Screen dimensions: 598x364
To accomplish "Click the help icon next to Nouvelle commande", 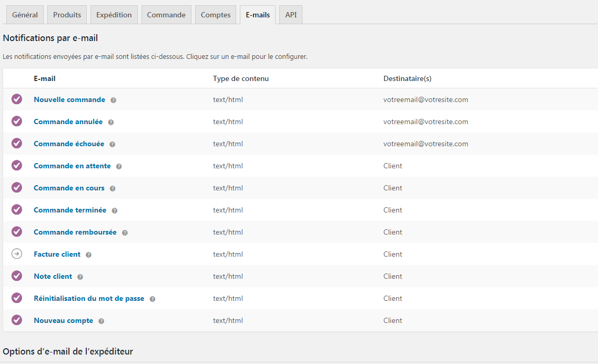I will pyautogui.click(x=114, y=99).
